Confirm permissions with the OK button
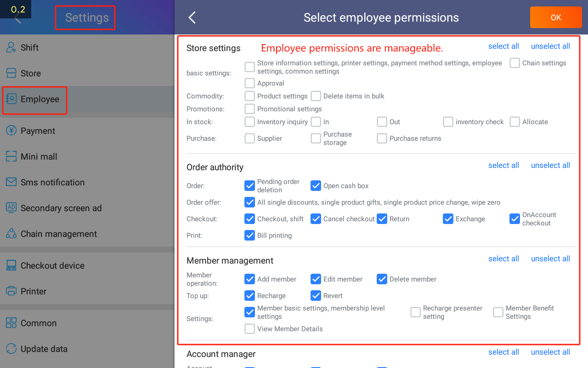Image resolution: width=588 pixels, height=368 pixels. click(556, 17)
